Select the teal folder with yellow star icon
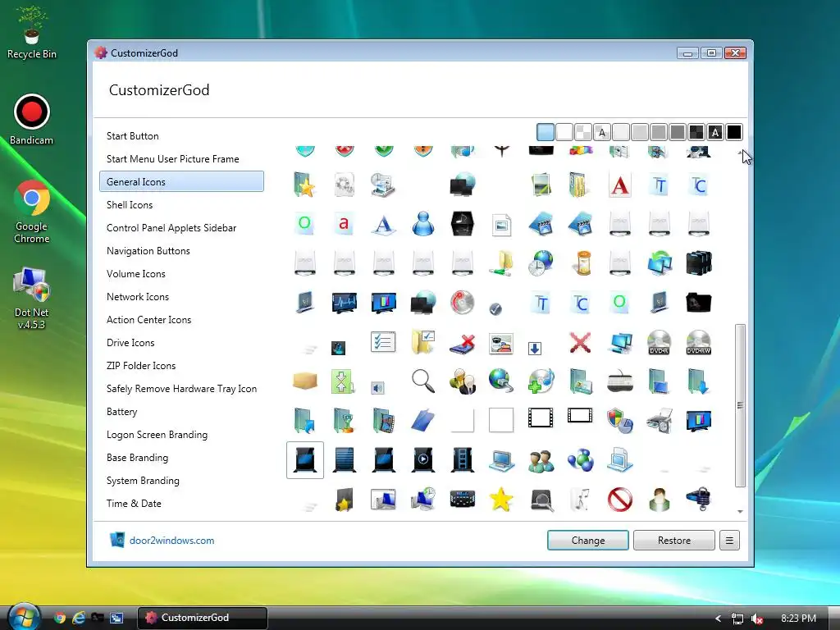Screen dimensions: 840x630 304,185
